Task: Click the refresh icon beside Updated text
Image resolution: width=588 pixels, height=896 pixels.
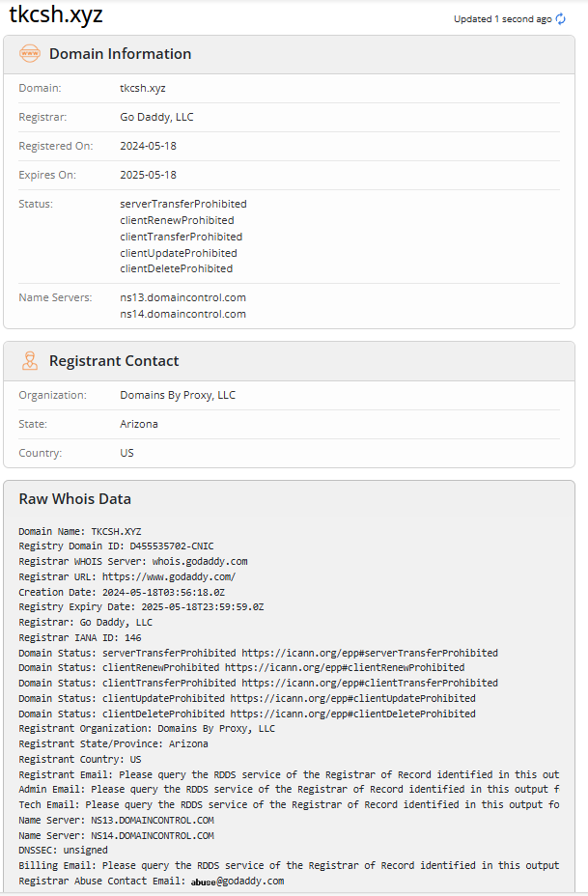Action: pyautogui.click(x=561, y=19)
